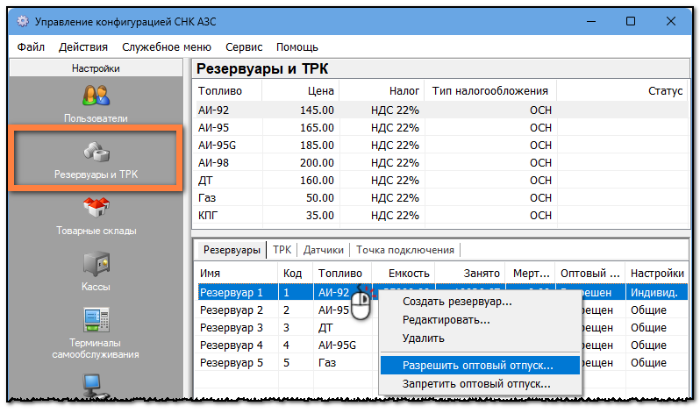Select the АИ-92 fuel row
This screenshot has height=413, width=700.
[x=442, y=110]
